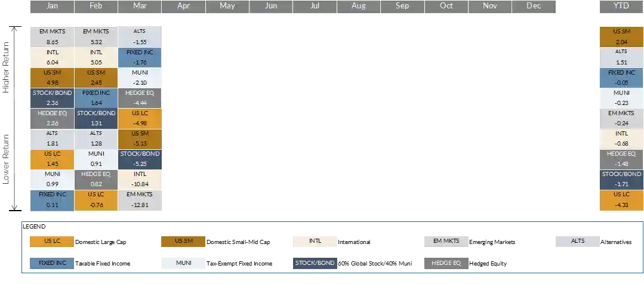
Task: Click the Feb HEDGE EQ 0.82 cell
Action: click(x=96, y=180)
